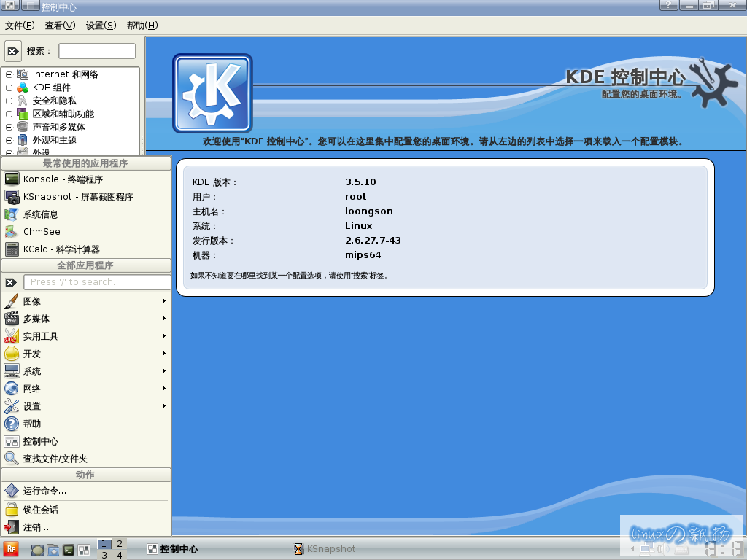The image size is (747, 560).
Task: Click the home folder icon in taskbar
Action: (53, 550)
